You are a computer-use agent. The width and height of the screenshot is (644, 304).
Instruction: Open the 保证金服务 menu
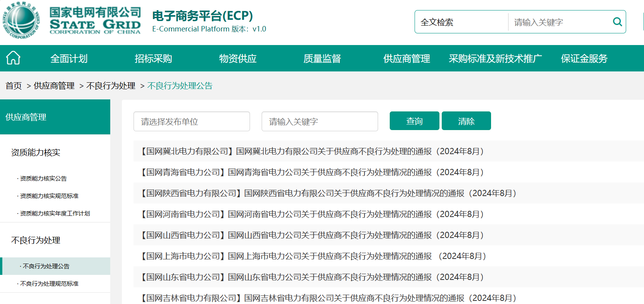[584, 59]
